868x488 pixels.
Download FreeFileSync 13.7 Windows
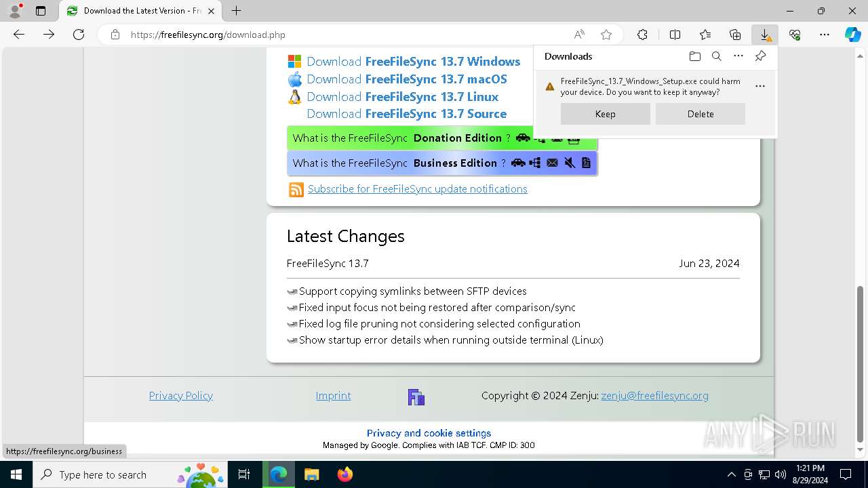(x=413, y=62)
